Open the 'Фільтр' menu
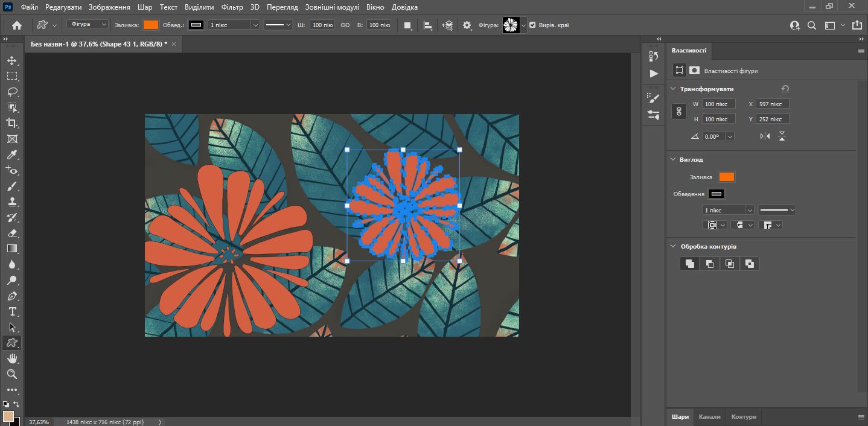 click(x=232, y=7)
